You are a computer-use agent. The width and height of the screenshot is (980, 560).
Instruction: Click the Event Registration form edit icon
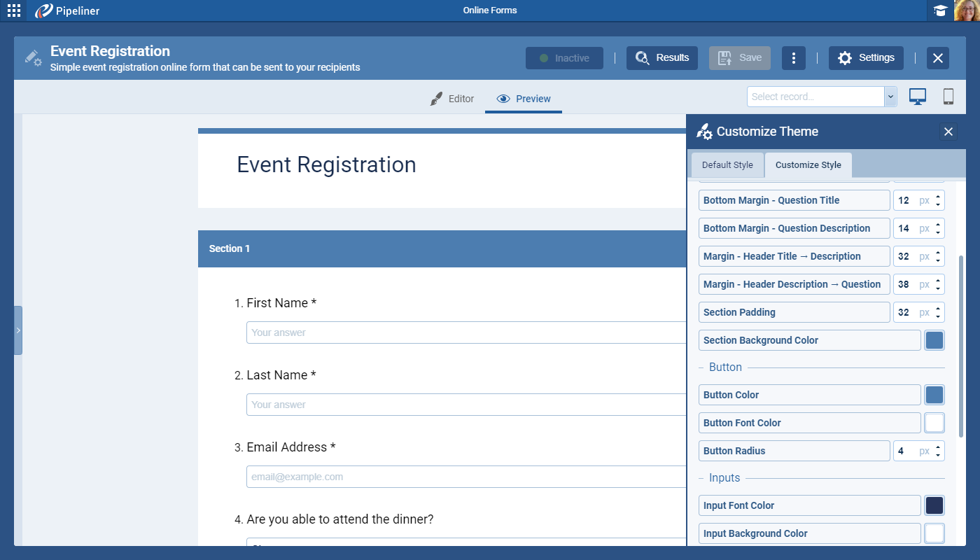[33, 58]
